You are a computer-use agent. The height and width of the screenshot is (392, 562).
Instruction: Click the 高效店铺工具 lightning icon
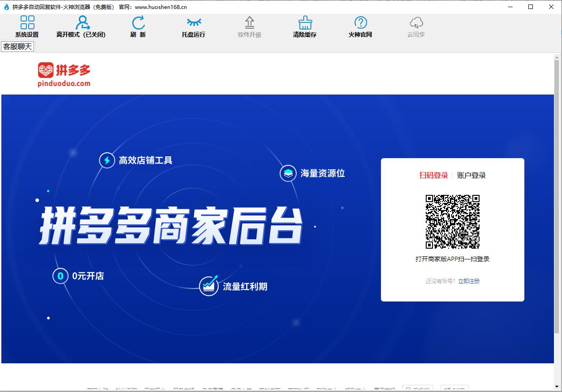coord(107,160)
